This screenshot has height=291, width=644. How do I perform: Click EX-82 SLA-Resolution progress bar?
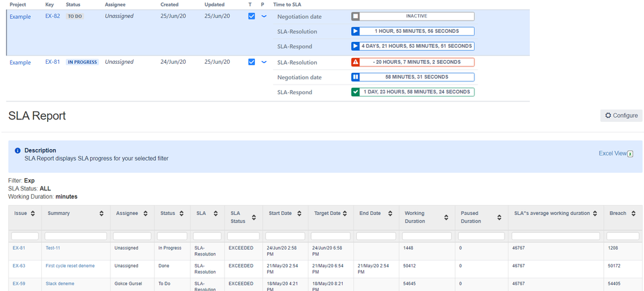click(413, 31)
